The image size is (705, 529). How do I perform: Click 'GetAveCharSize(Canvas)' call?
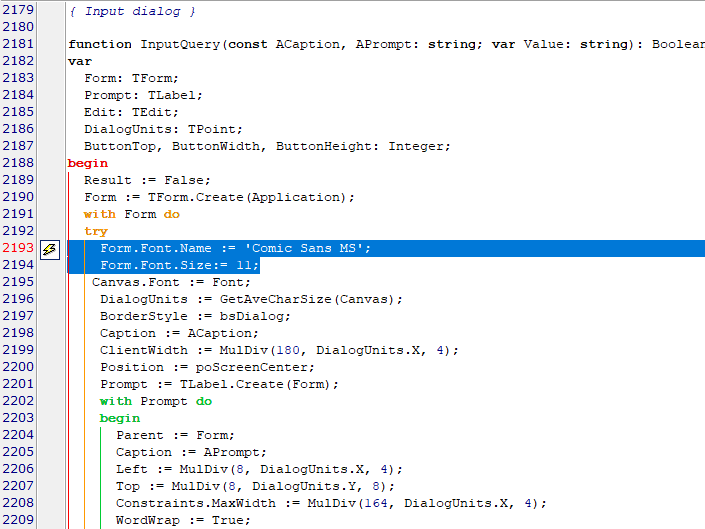coord(307,299)
